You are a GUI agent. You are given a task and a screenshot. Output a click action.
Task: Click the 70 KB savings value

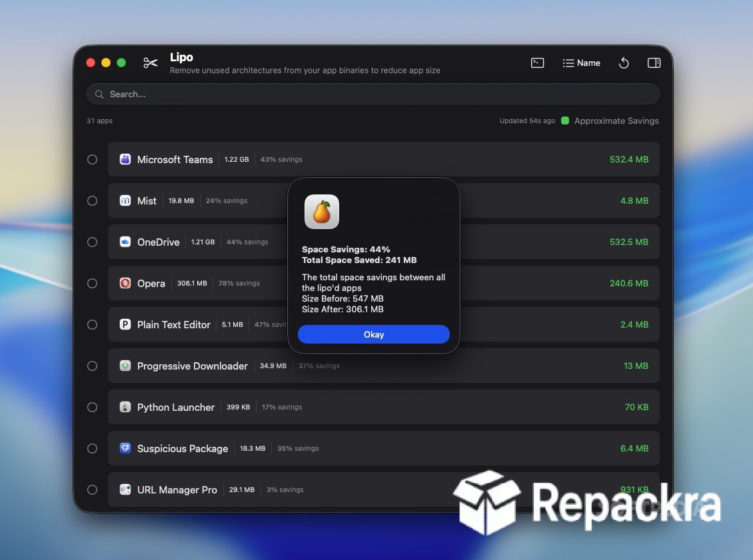tap(636, 407)
